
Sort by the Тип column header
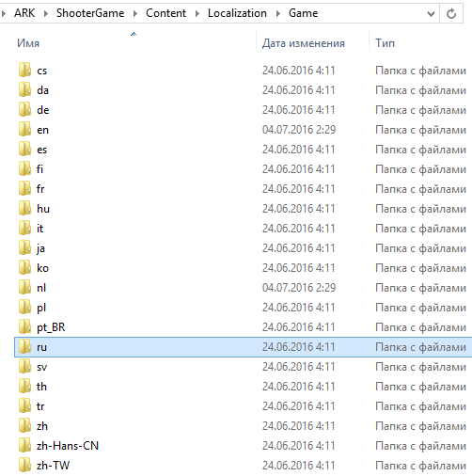(385, 43)
